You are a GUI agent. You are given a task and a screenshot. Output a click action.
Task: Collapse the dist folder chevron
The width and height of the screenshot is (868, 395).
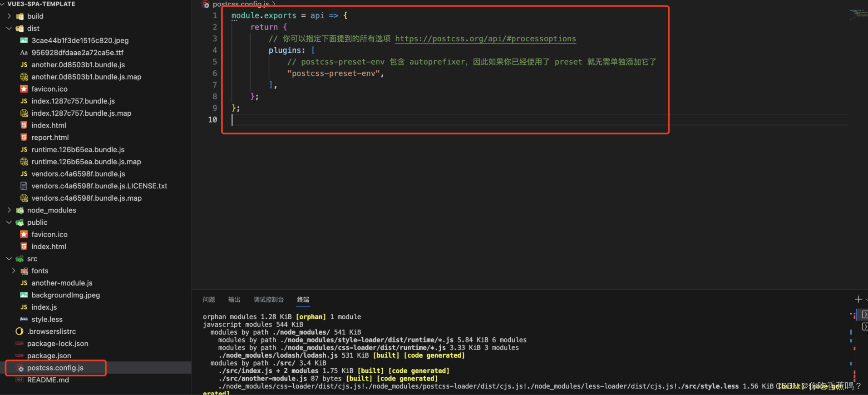9,28
